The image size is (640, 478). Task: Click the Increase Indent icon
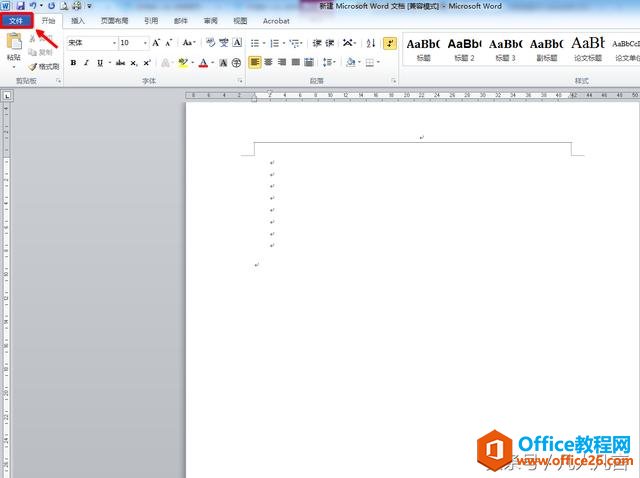[330, 43]
